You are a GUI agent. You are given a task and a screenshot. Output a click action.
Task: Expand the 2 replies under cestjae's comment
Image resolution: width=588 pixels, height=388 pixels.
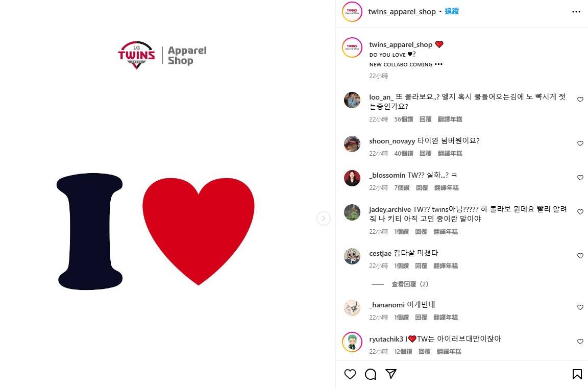(410, 284)
